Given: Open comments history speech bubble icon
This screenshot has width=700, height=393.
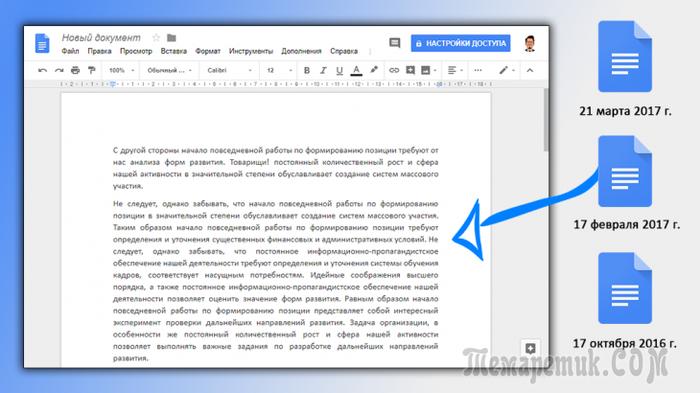Looking at the screenshot, I should (395, 43).
